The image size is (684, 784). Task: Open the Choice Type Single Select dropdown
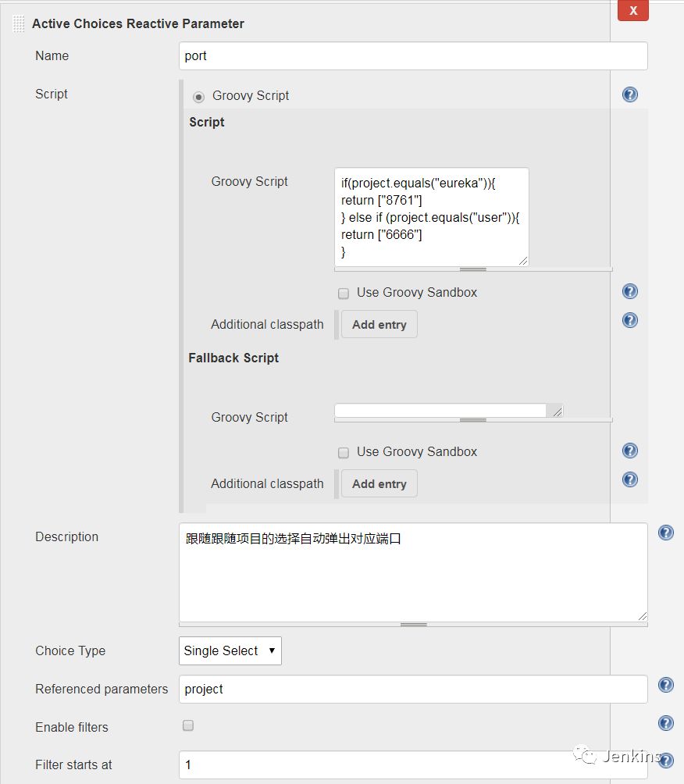tap(230, 650)
